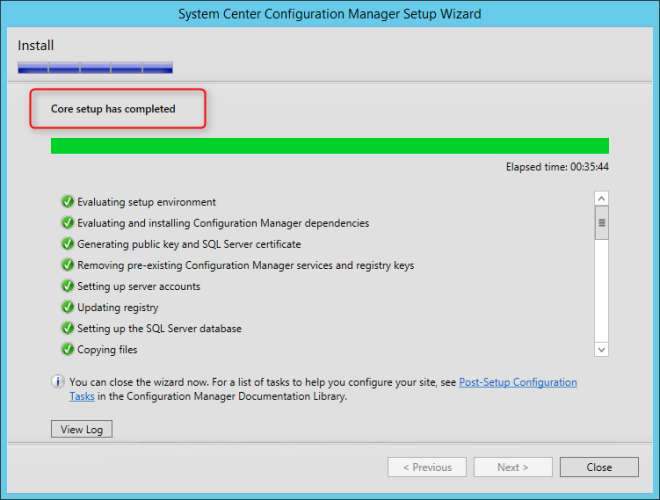Click check icon beside Configuration Manager dependencies step
This screenshot has height=500, width=660.
pyautogui.click(x=67, y=223)
